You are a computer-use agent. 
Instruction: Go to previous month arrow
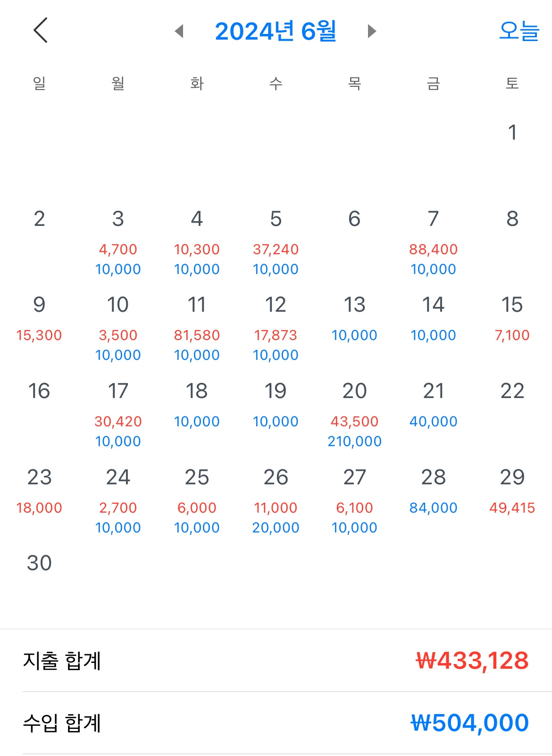pyautogui.click(x=179, y=31)
